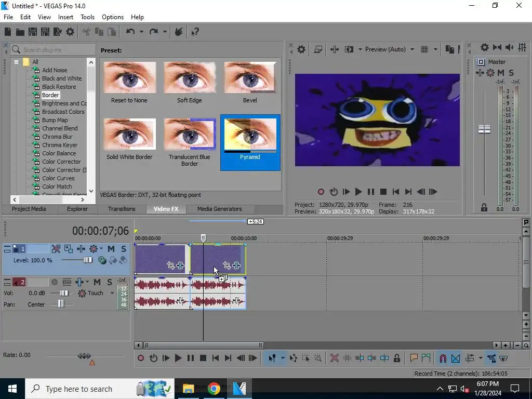Click the audio track Pan slider
Image resolution: width=532 pixels, height=399 pixels.
tap(60, 304)
